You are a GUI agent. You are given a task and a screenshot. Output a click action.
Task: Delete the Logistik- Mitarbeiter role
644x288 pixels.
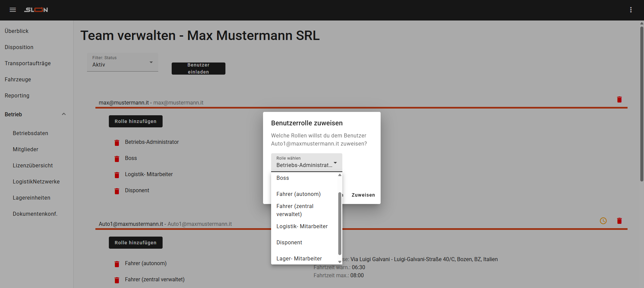point(117,175)
